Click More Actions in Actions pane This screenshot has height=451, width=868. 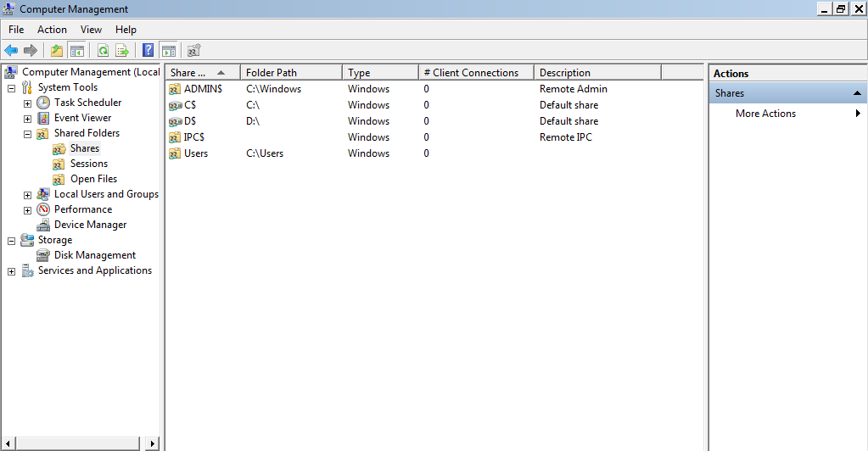click(x=765, y=114)
